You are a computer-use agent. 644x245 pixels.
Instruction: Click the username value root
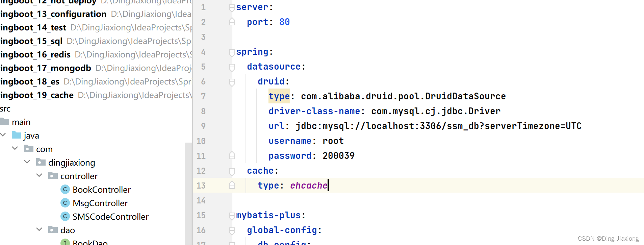point(333,141)
